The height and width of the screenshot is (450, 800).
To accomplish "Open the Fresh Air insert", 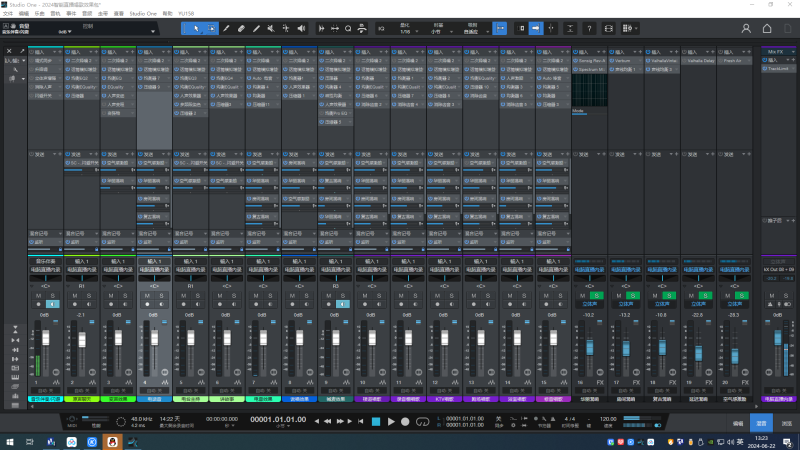I will (x=734, y=61).
